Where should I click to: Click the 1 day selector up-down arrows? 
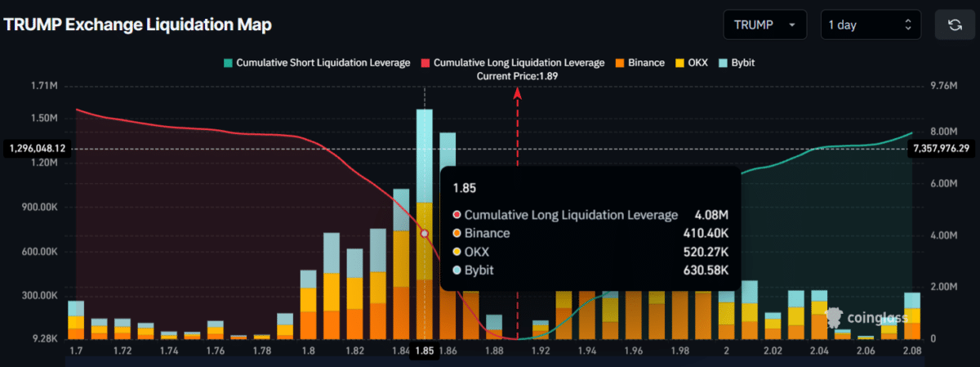click(907, 25)
